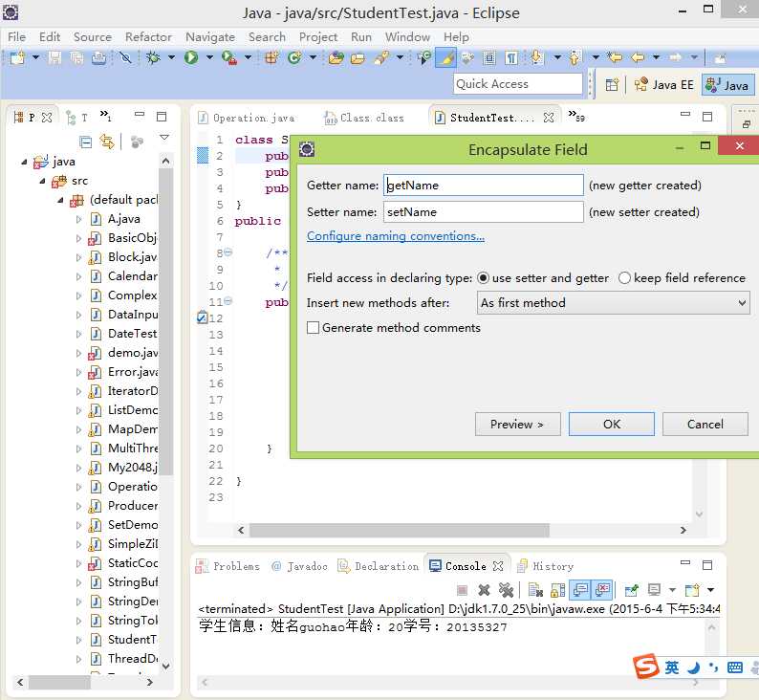Viewport: 759px width, 700px height.
Task: Click the Clear Console icon
Action: pos(535,590)
